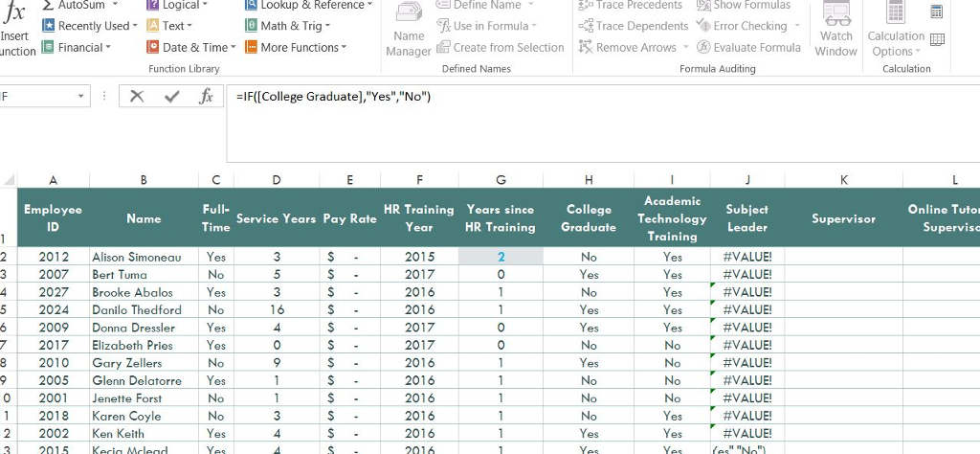Cancel formula entry with the X button
The height and width of the screenshot is (454, 980).
pos(136,96)
